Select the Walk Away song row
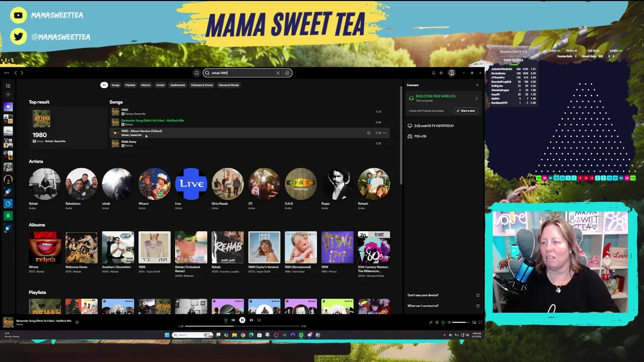 [250, 143]
